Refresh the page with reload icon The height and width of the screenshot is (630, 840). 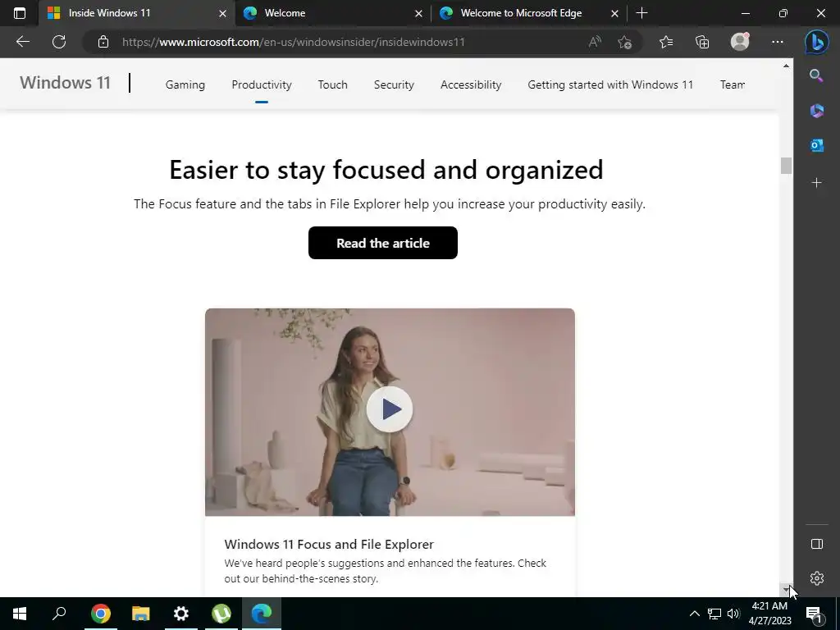[59, 42]
